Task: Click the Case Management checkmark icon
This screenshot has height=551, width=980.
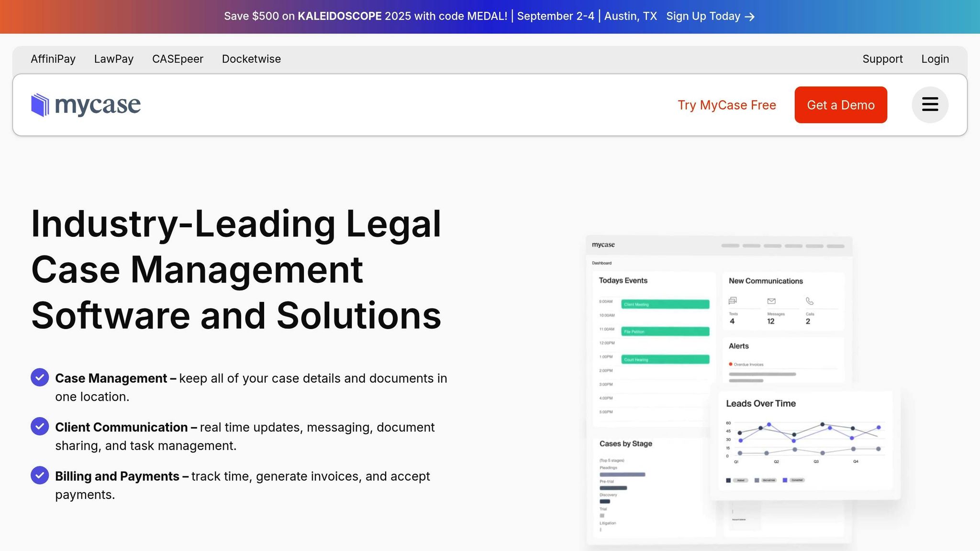Action: click(x=40, y=377)
